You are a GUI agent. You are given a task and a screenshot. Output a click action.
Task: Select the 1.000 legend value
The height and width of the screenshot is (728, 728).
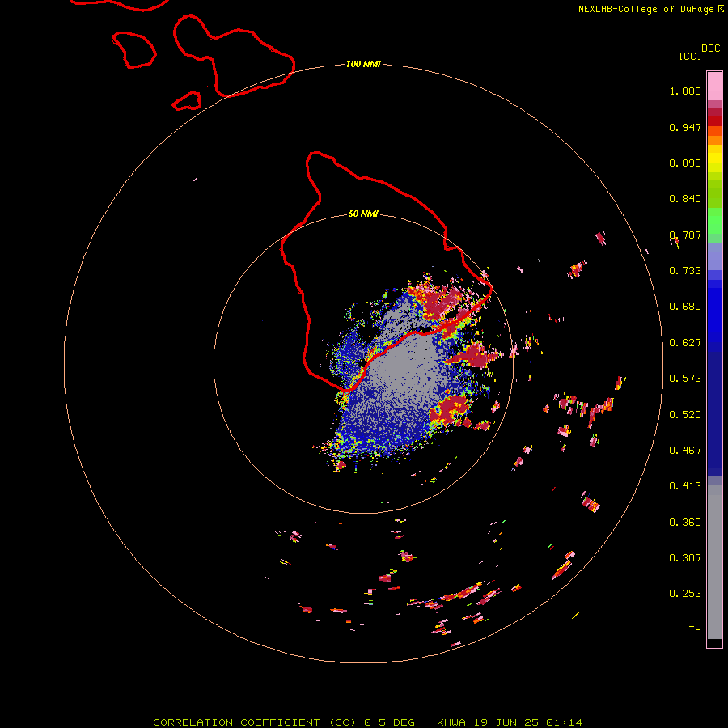[685, 91]
